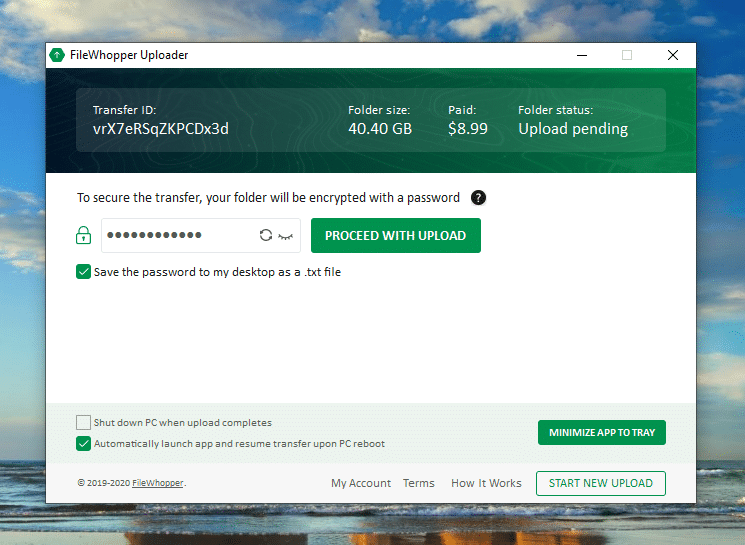Regenerate the password with the refresh icon
This screenshot has width=745, height=545.
click(x=266, y=235)
